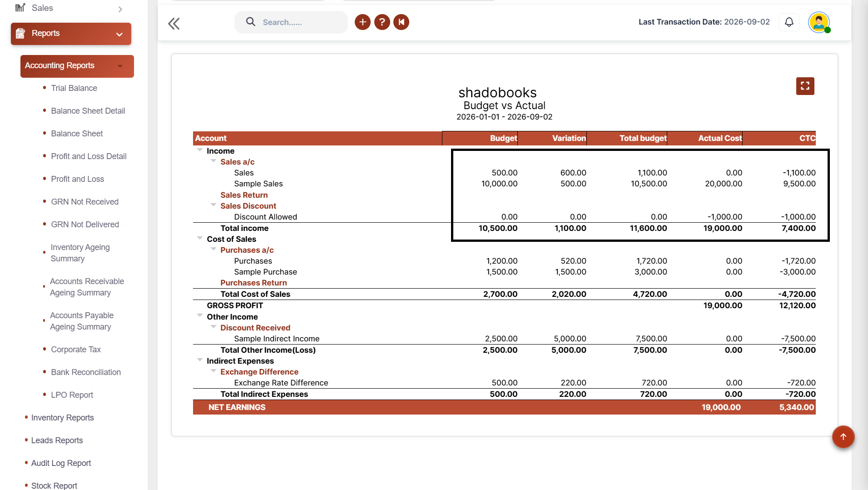Click the CTC column header

(x=779, y=138)
